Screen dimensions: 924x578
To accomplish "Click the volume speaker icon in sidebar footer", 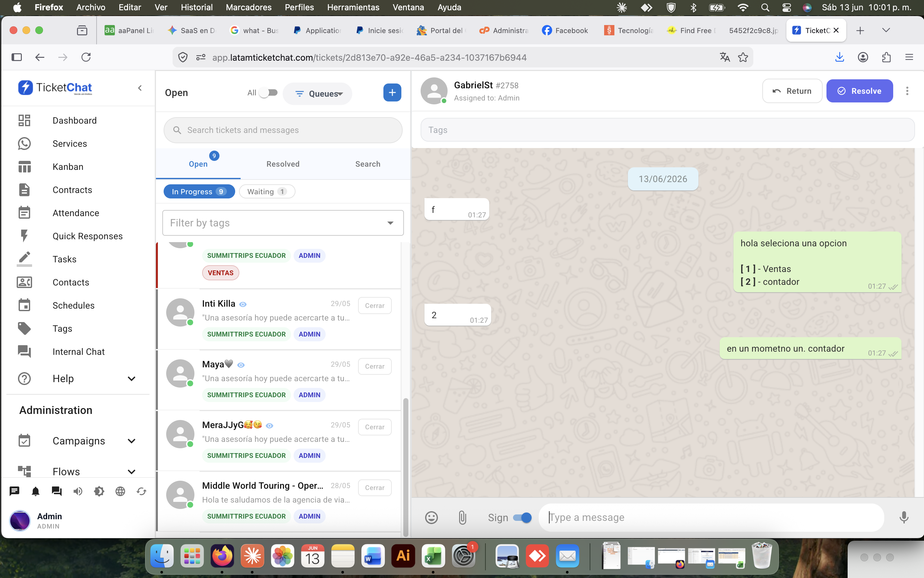I will (78, 491).
